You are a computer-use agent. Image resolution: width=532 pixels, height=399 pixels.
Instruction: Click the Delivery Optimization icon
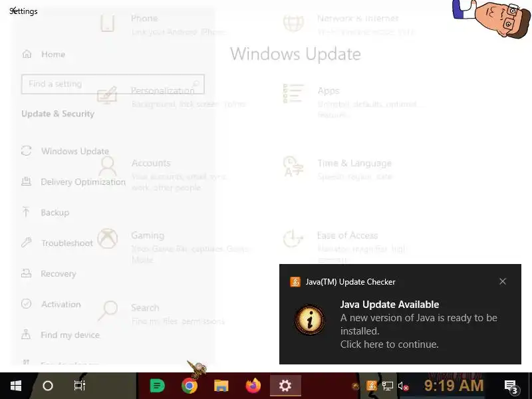click(26, 181)
